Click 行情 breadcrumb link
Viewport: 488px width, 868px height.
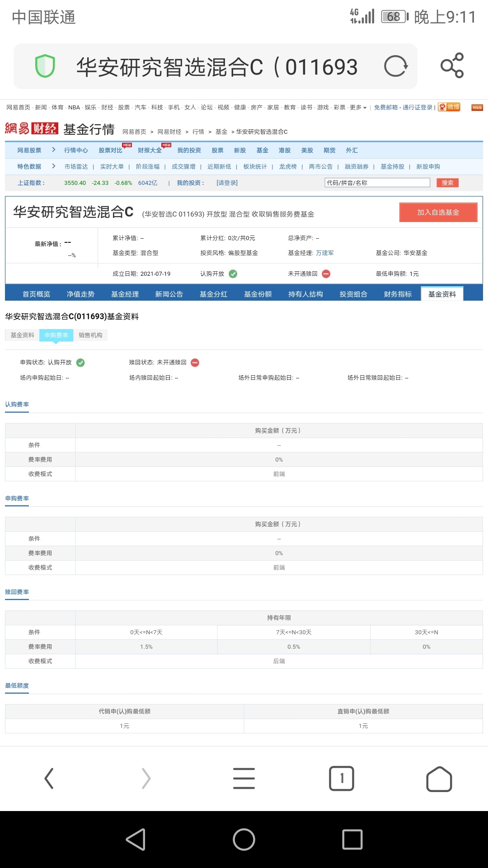point(198,132)
